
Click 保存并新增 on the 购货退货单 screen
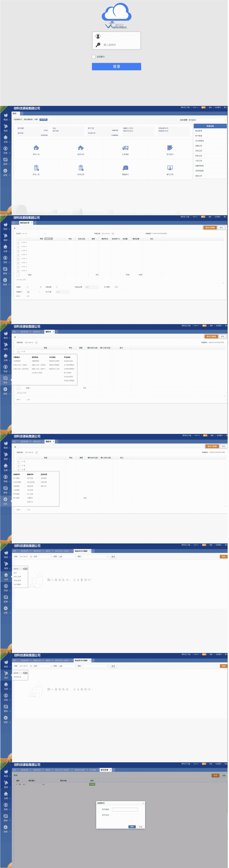tap(210, 227)
